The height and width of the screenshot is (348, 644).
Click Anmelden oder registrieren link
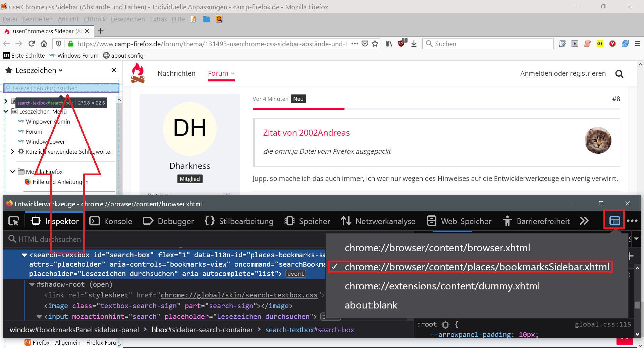pos(563,73)
